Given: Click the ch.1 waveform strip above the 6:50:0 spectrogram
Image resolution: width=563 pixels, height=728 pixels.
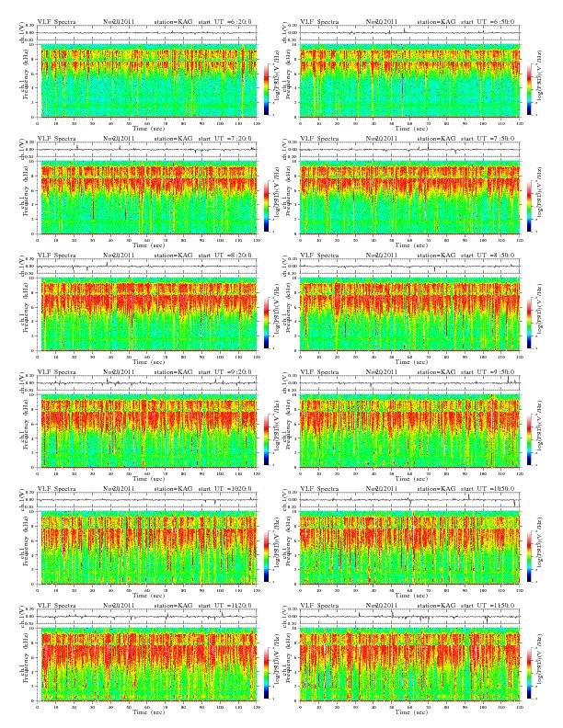Looking at the screenshot, I should (x=409, y=32).
